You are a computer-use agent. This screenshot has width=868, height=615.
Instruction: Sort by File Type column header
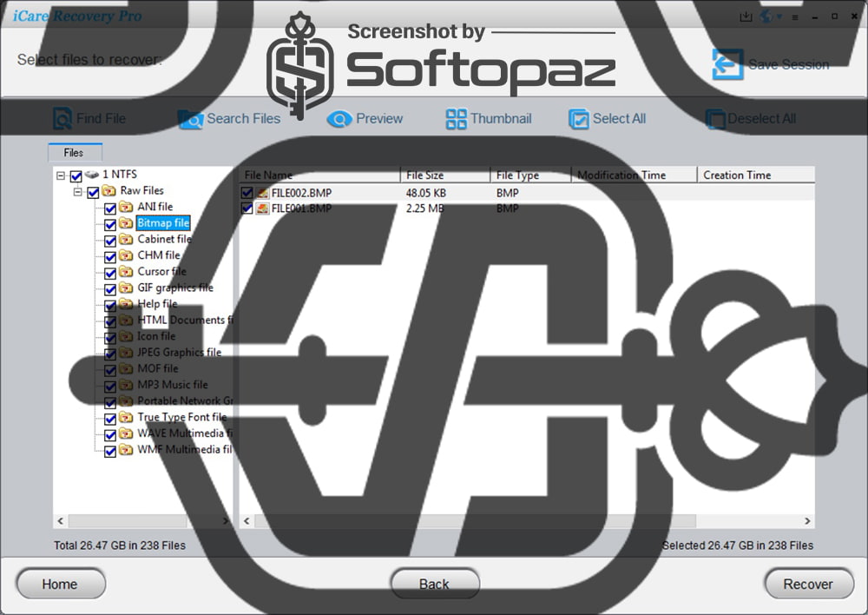tap(530, 175)
